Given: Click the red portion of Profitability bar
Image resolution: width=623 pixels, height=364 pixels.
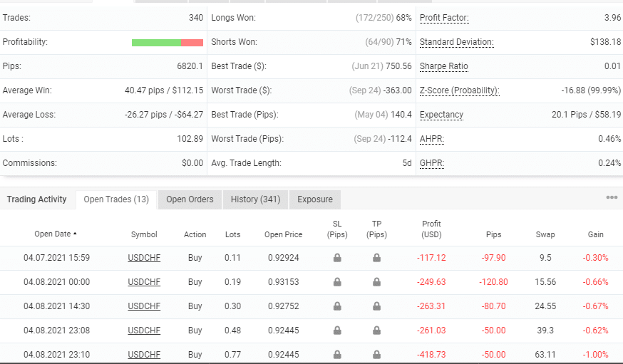Looking at the screenshot, I should pos(192,43).
